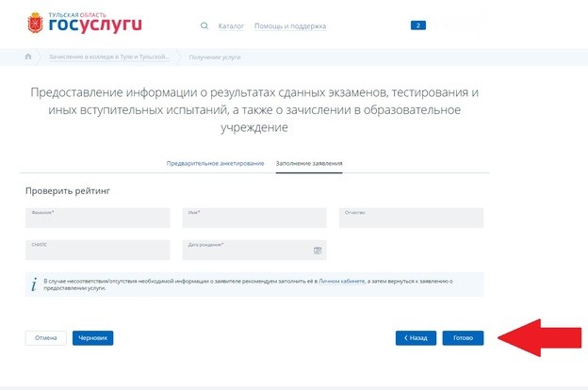Screen dimensions: 588x390
Task: Submit the form with Готово button
Action: (463, 338)
